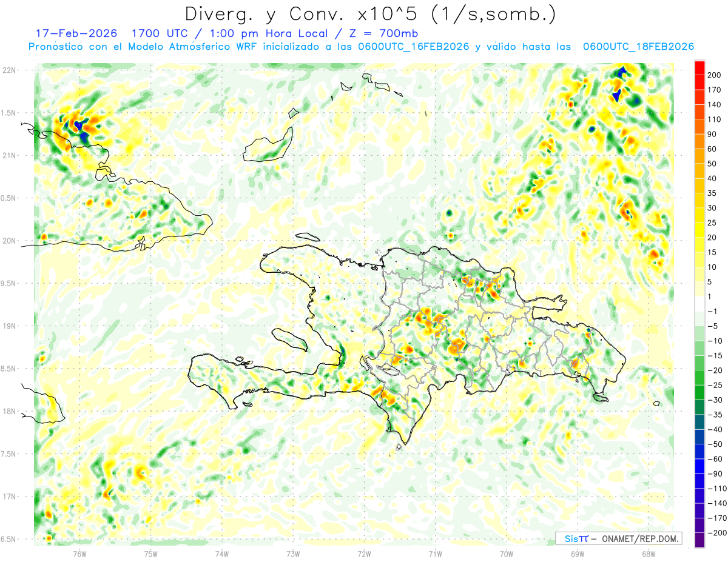Click the longitude label "73W"

293,553
